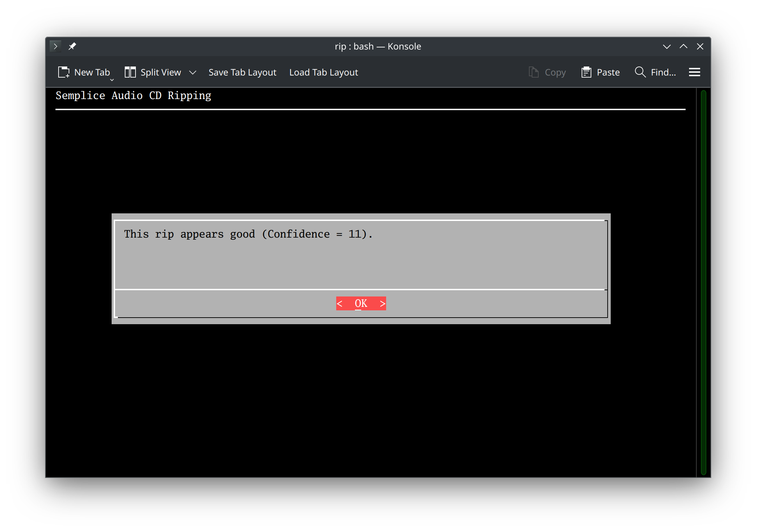Split the terminal view
Screen dimensions: 757x532
tap(154, 72)
